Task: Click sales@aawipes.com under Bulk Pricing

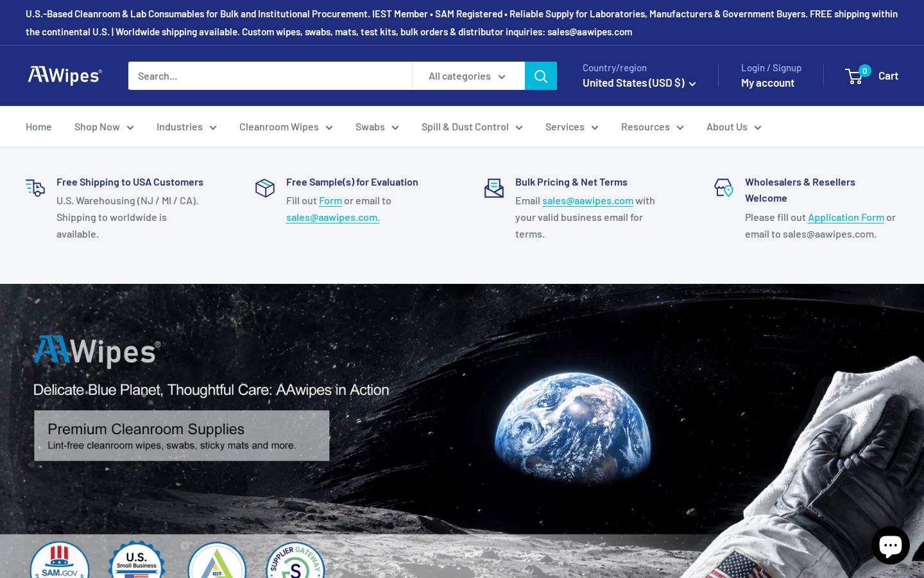Action: point(588,201)
